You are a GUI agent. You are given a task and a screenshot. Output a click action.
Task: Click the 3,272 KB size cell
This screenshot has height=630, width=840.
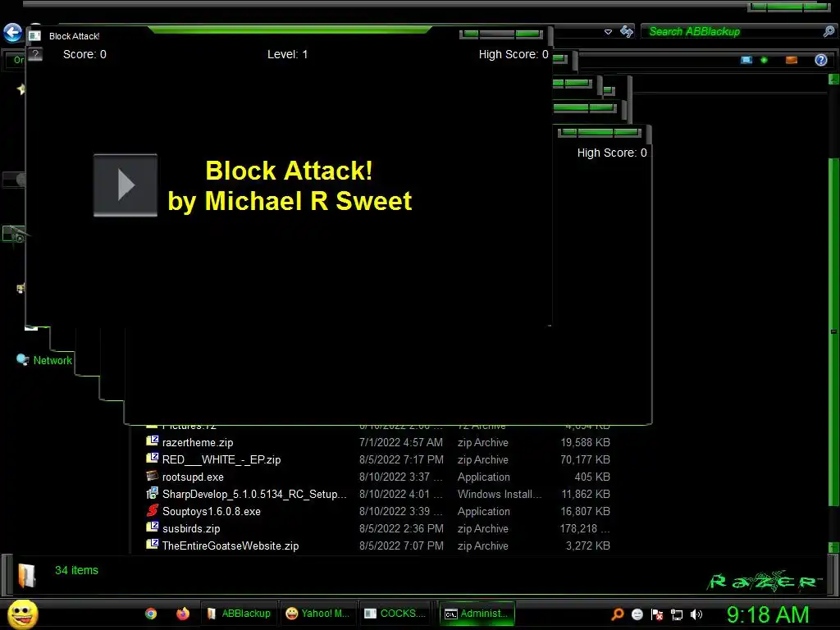pos(587,546)
